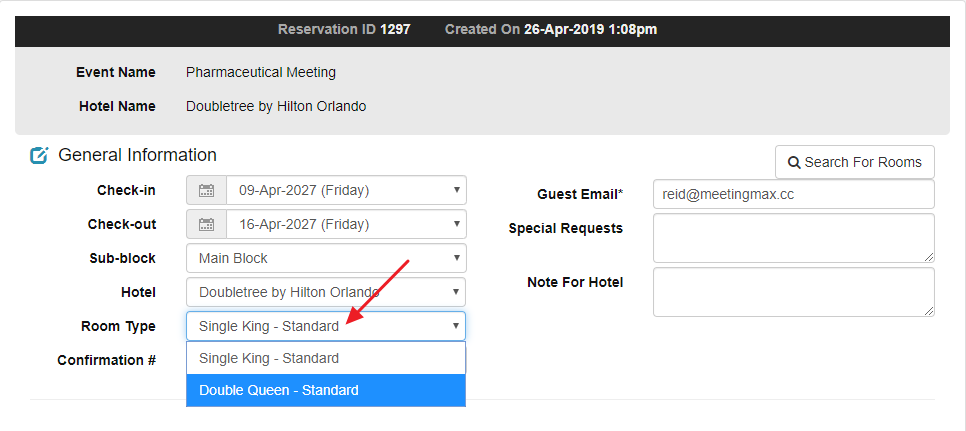This screenshot has width=966, height=431.
Task: Click into the Guest Email field
Action: click(793, 194)
